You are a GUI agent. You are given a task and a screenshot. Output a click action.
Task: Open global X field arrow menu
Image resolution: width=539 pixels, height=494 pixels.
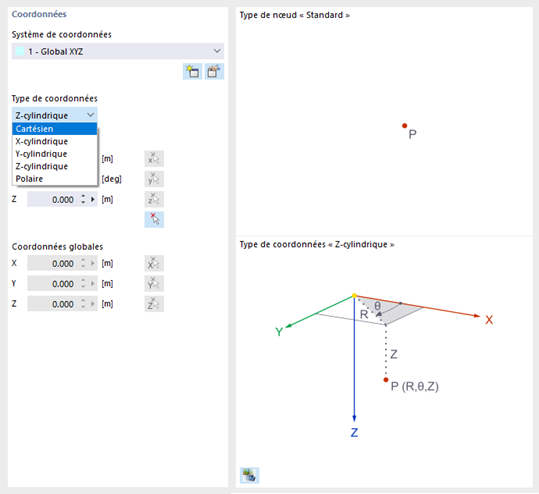pyautogui.click(x=92, y=264)
